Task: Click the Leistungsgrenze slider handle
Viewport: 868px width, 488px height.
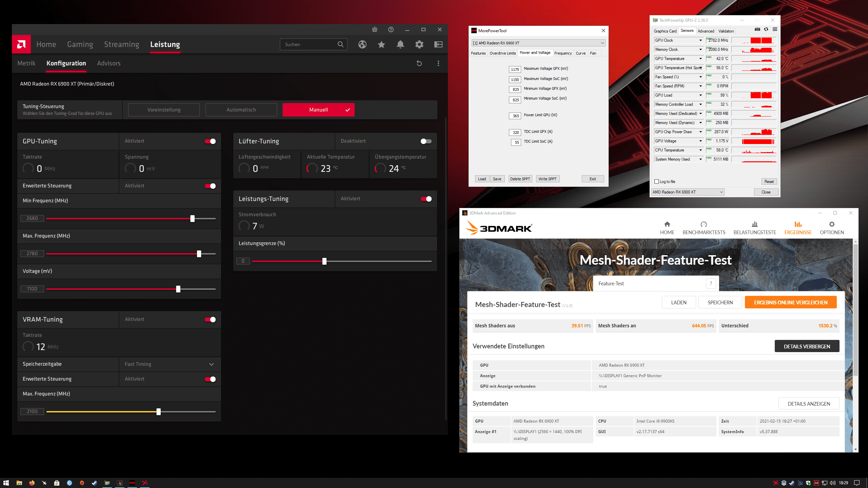Action: 324,261
